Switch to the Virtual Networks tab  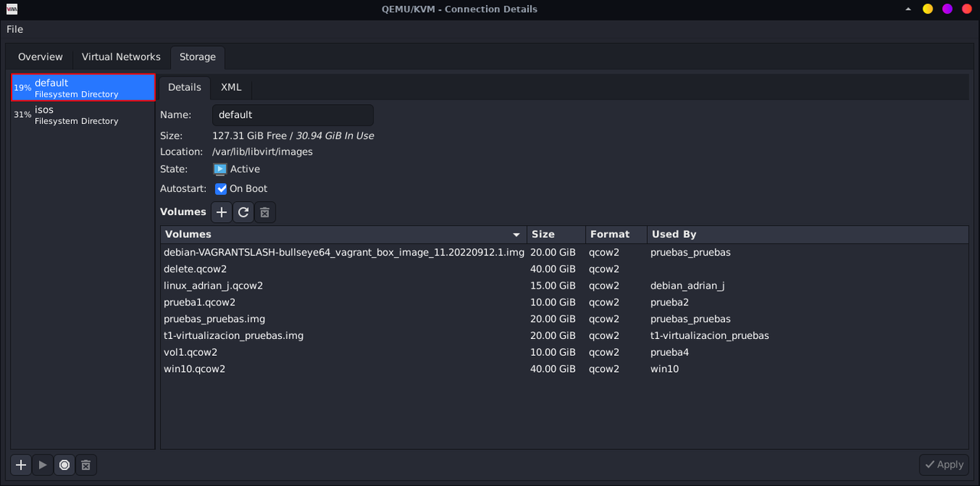click(121, 57)
